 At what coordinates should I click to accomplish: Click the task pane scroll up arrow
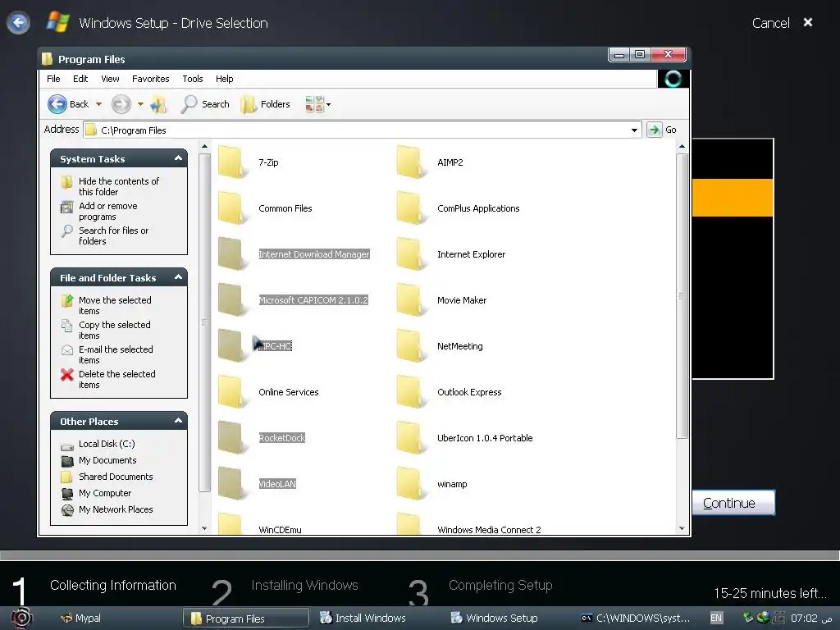coord(204,146)
